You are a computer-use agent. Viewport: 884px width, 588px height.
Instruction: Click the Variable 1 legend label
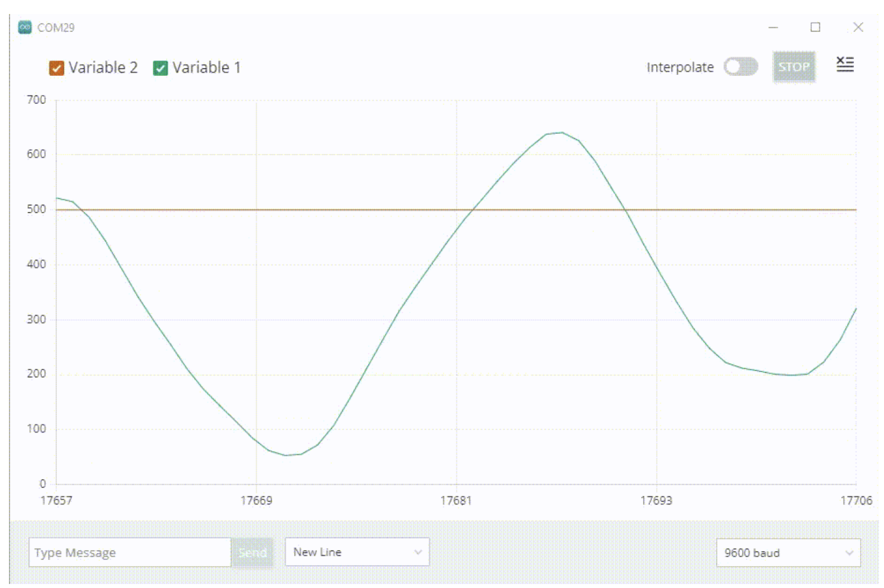point(206,67)
